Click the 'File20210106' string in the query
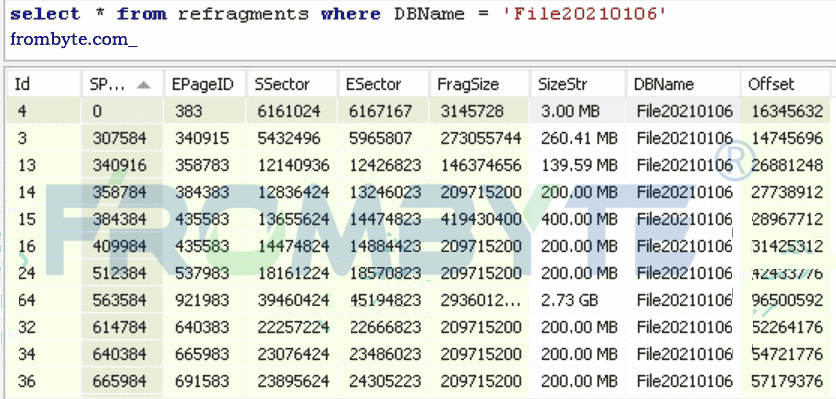The image size is (836, 399). tap(585, 13)
